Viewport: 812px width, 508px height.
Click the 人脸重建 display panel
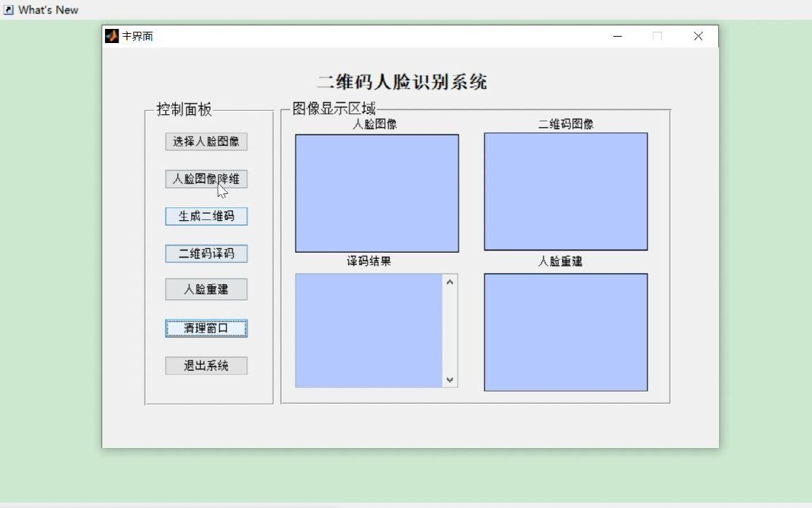565,332
